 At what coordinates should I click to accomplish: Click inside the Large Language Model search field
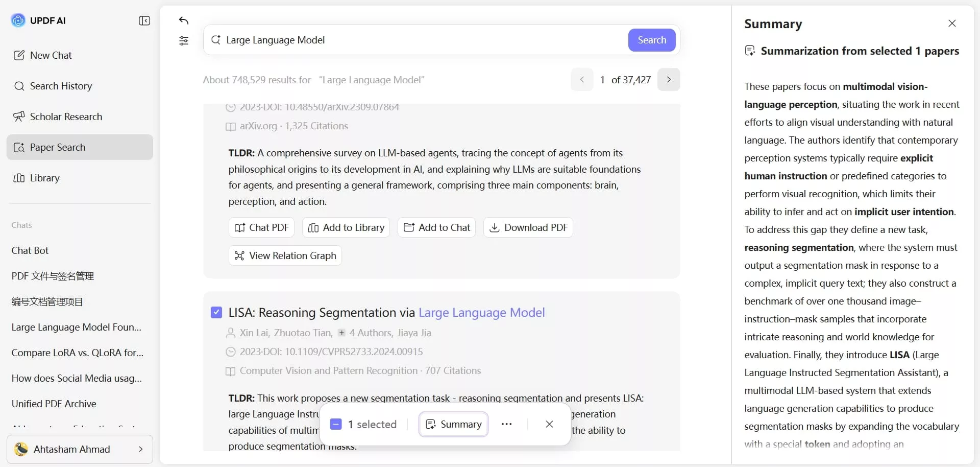[x=357, y=40]
